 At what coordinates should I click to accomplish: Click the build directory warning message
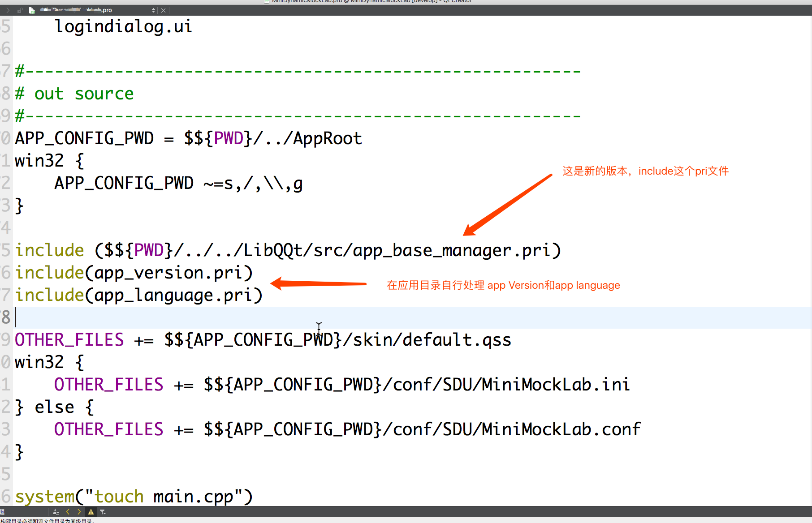point(47,521)
